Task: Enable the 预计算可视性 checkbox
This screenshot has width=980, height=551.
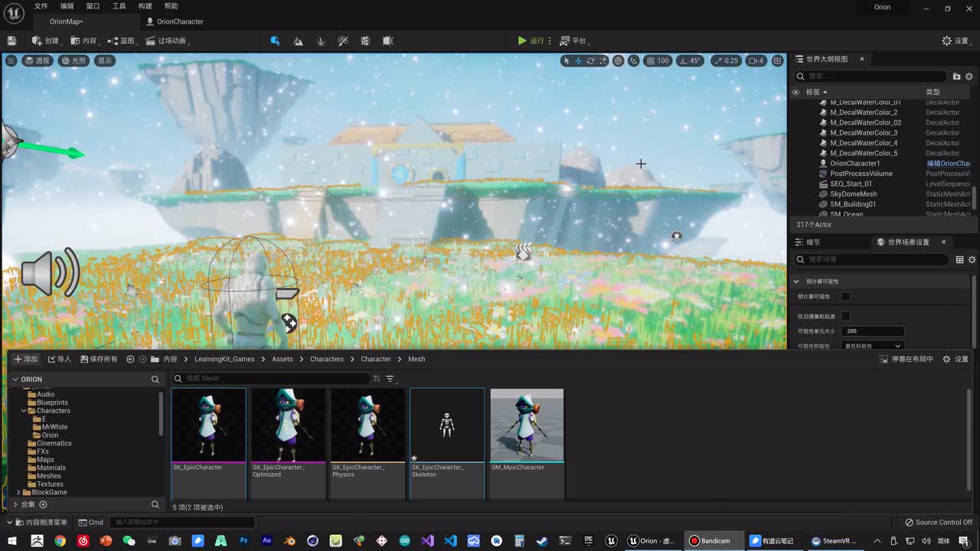Action: pyautogui.click(x=846, y=296)
